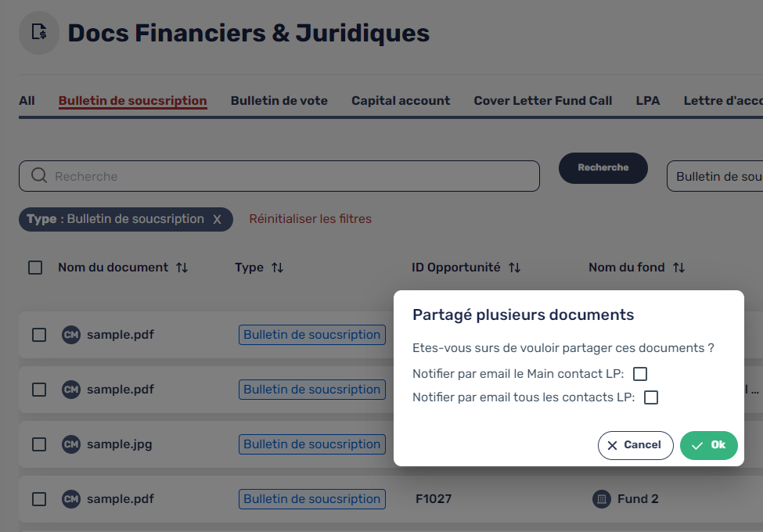Click the sort icon on Nom du fond column
This screenshot has height=532, width=763.
coord(678,267)
